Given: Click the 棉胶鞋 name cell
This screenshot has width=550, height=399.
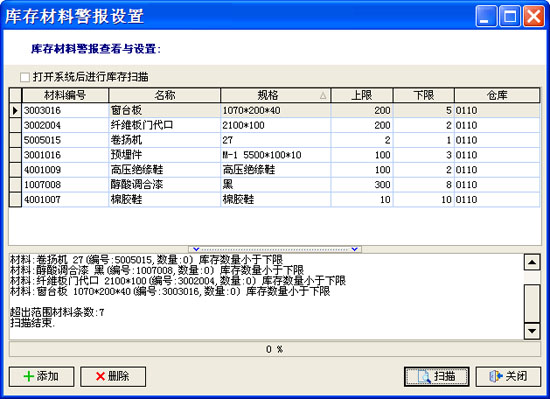Looking at the screenshot, I should (165, 200).
